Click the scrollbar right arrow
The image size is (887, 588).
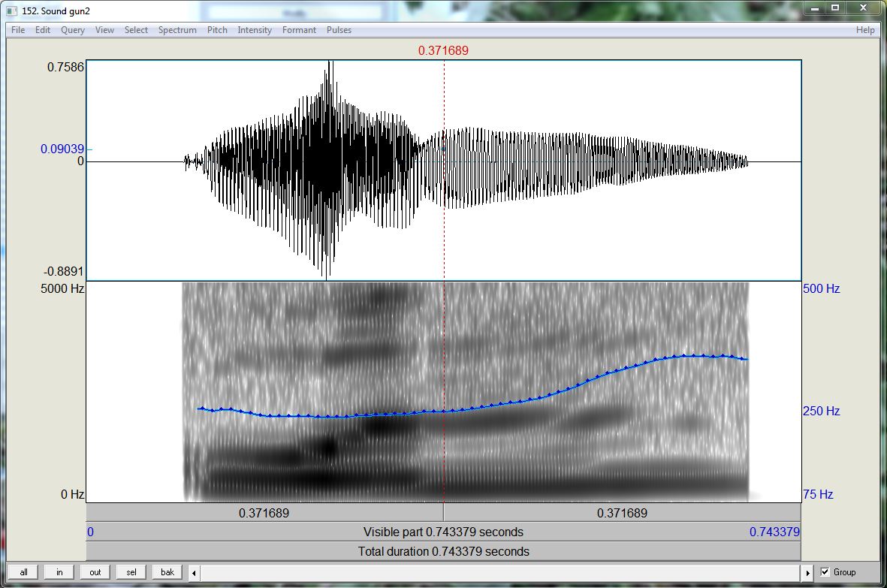[x=808, y=573]
